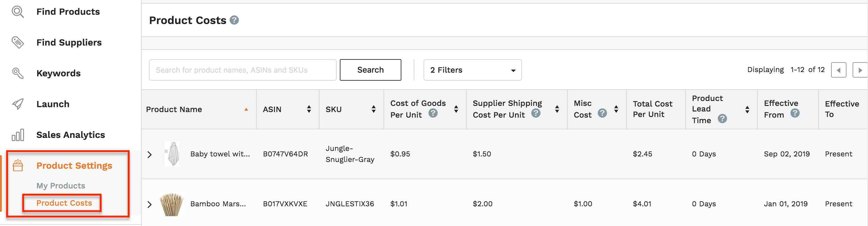868x226 pixels.
Task: Click the Bamboo sticks product thumbnail
Action: (171, 204)
